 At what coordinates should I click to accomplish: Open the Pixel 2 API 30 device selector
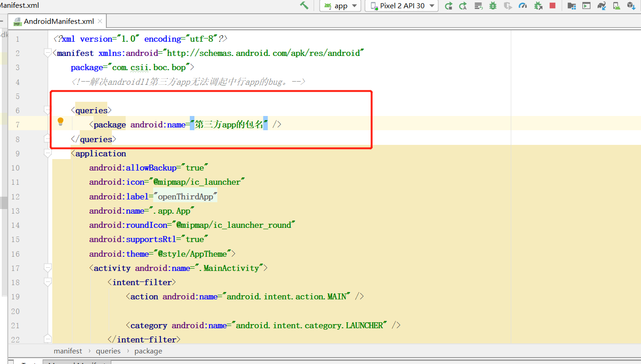tap(401, 6)
